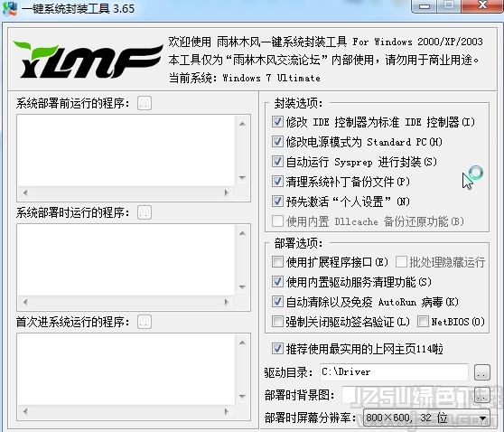Click the app icon in the title bar

coord(10,8)
